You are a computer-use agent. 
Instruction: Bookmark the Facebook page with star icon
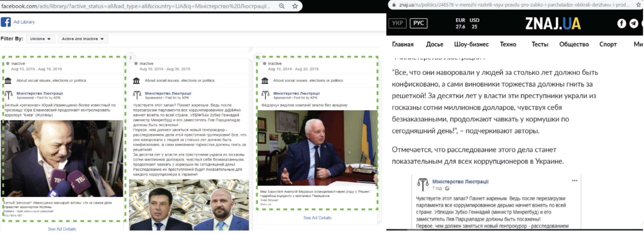(x=295, y=6)
